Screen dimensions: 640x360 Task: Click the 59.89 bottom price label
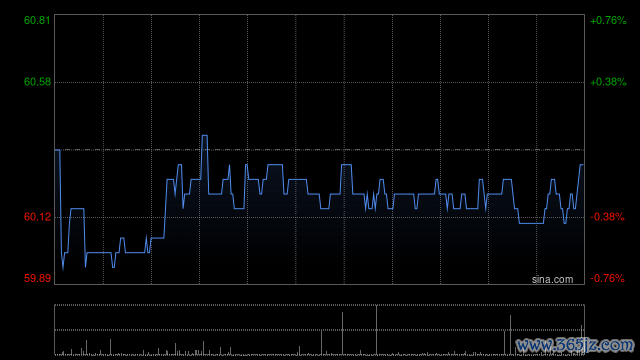(x=37, y=278)
